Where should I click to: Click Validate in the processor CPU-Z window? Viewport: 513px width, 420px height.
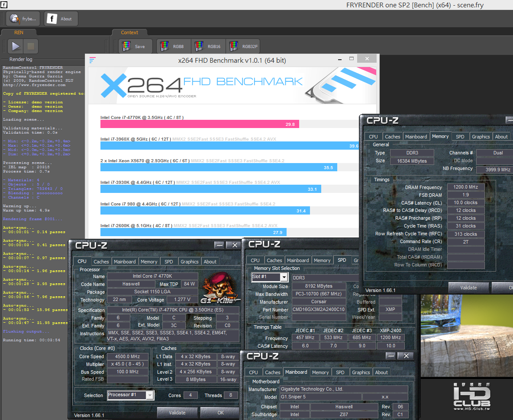(x=177, y=413)
